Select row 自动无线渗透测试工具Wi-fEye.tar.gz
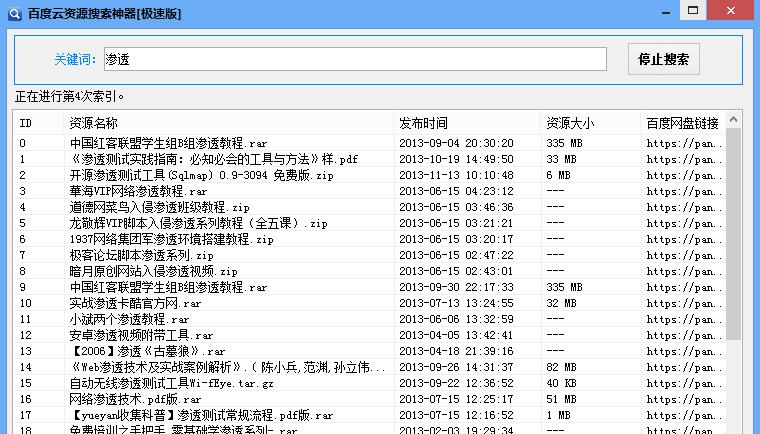This screenshot has height=434, width=760. click(370, 383)
